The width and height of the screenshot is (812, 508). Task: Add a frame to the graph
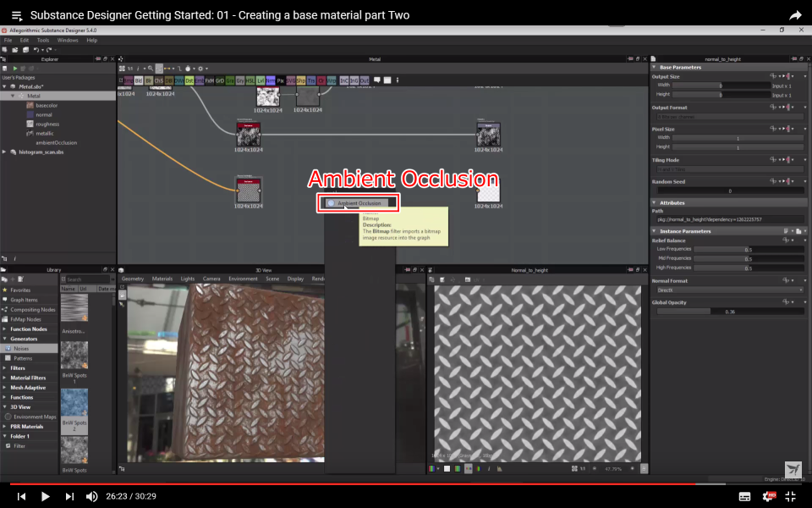point(387,80)
